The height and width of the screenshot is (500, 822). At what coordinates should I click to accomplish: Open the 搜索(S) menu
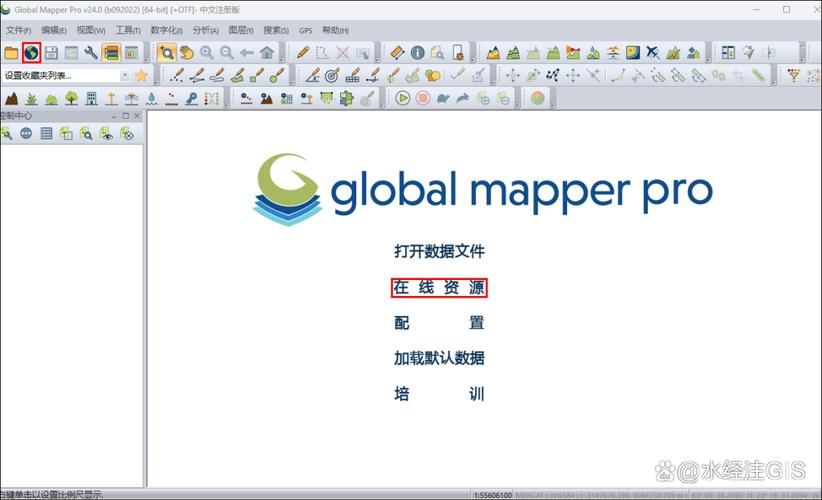click(x=276, y=30)
